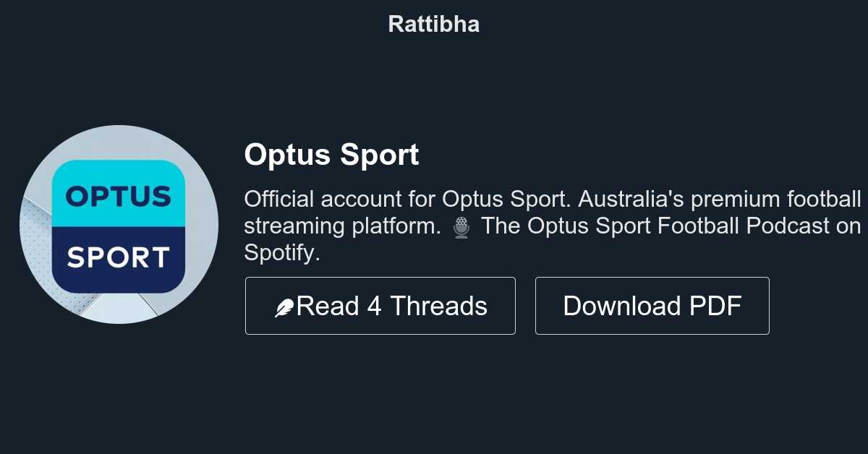Click the OPTUS logo inside the avatar
Image resolution: width=868 pixels, height=454 pixels.
117,197
